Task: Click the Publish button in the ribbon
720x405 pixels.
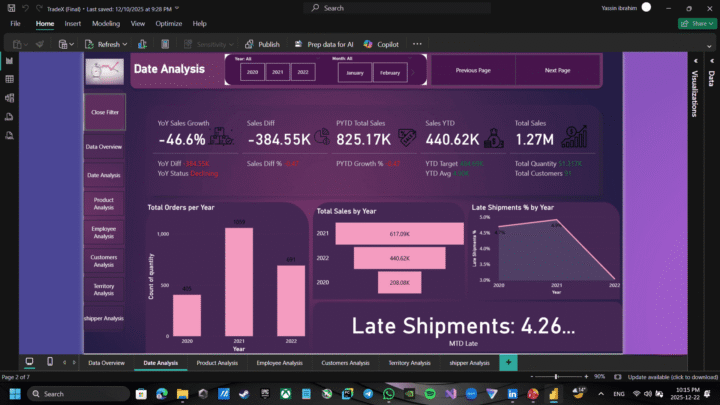Action: pos(262,44)
